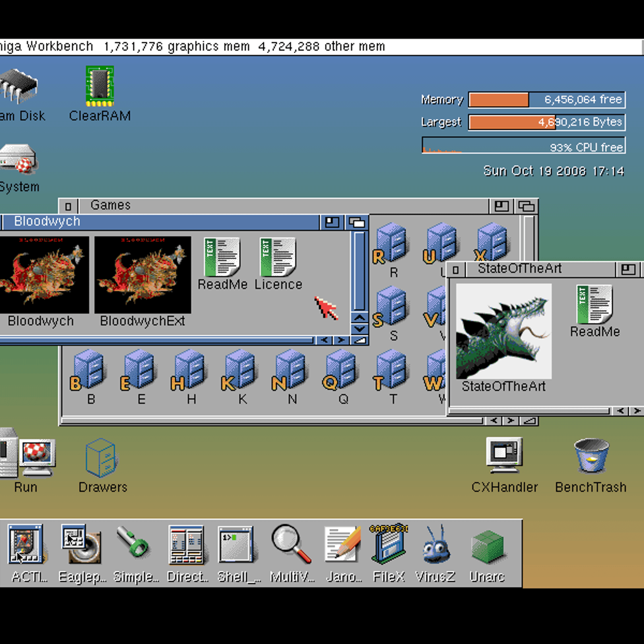Launch Jano… editor dock icon
The image size is (644, 644).
pyautogui.click(x=343, y=544)
